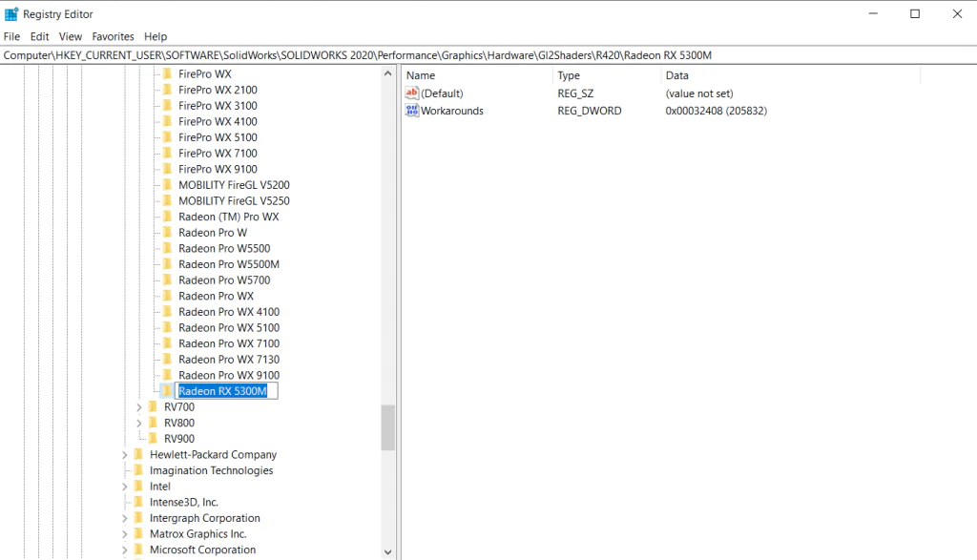Open the Favorites menu
The image size is (977, 560).
pyautogui.click(x=113, y=37)
